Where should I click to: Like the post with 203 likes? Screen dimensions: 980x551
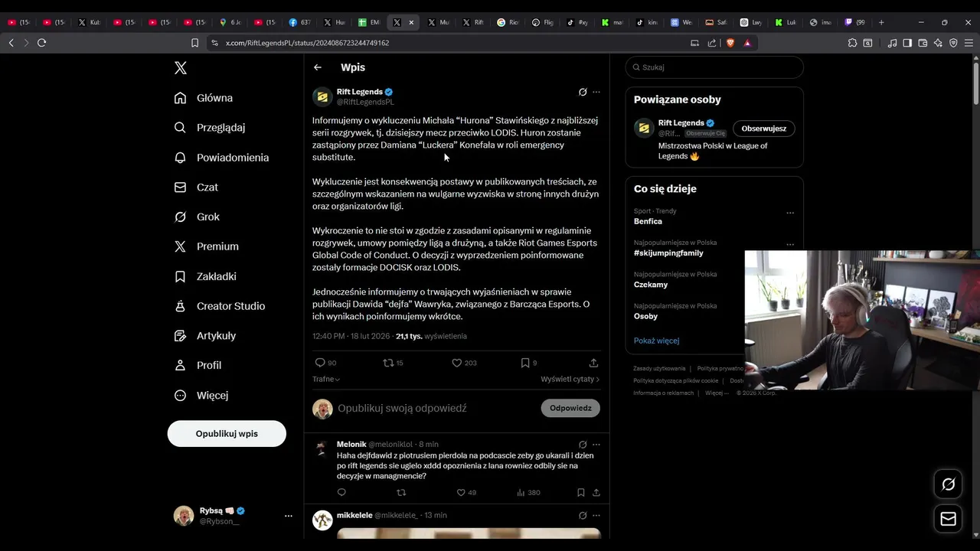pyautogui.click(x=457, y=363)
